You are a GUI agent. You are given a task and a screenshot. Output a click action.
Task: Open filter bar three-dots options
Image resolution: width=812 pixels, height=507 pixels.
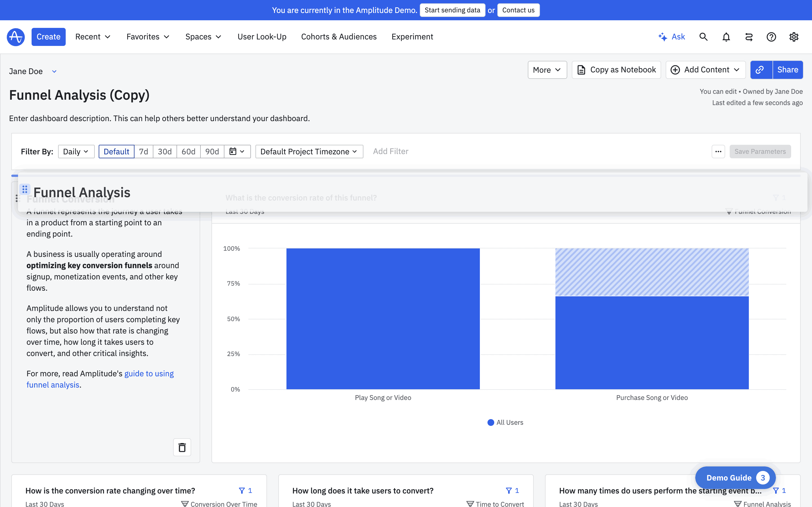pos(718,152)
